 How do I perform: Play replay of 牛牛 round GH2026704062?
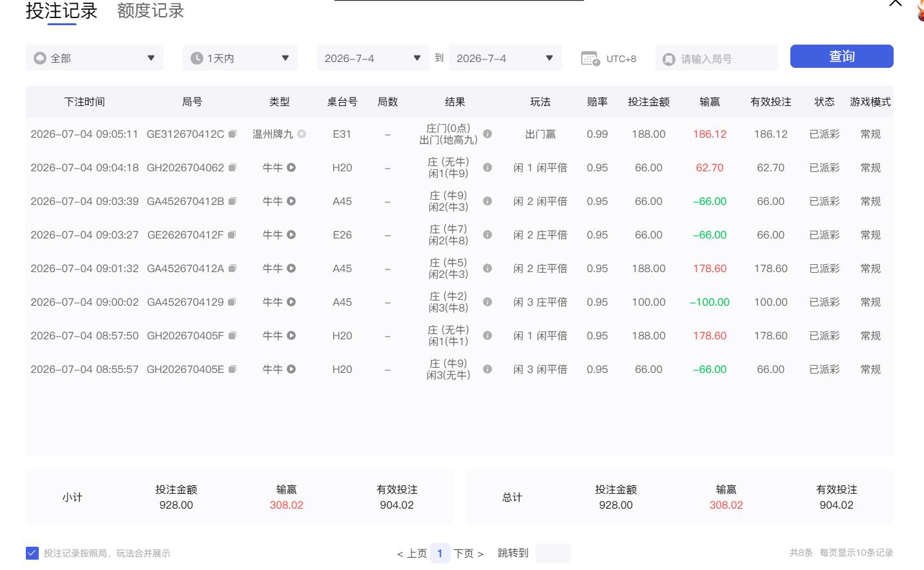[x=291, y=167]
